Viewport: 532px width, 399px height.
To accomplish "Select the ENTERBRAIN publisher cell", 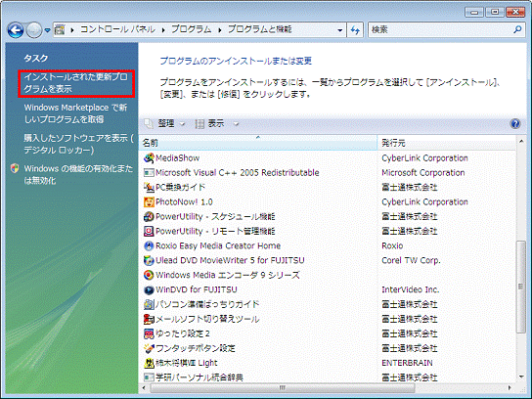I will [x=407, y=363].
